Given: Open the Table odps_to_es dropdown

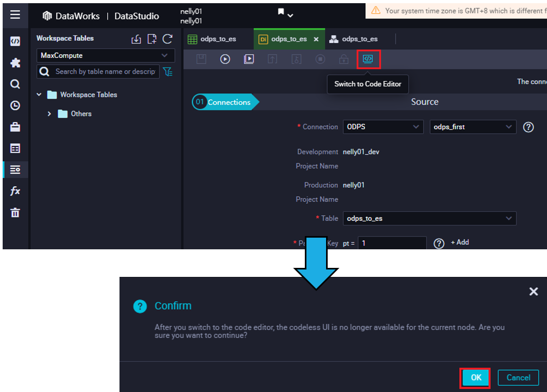Looking at the screenshot, I should click(430, 219).
